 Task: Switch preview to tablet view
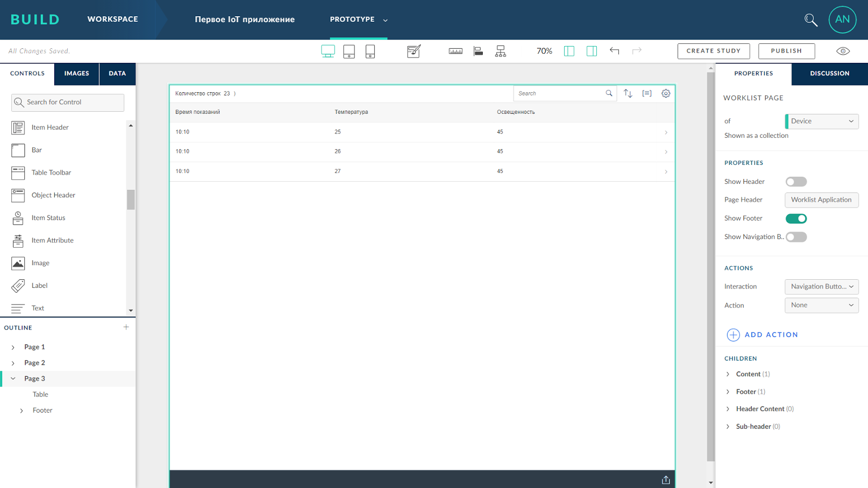349,51
